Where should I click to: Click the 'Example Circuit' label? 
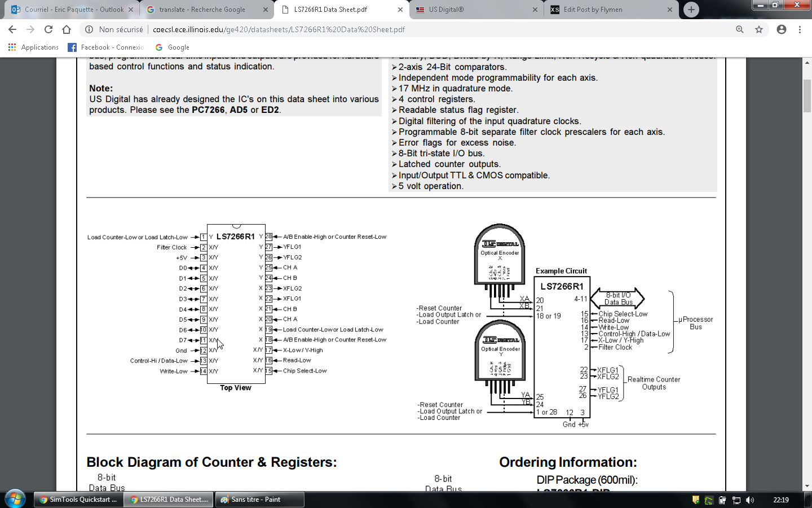561,271
